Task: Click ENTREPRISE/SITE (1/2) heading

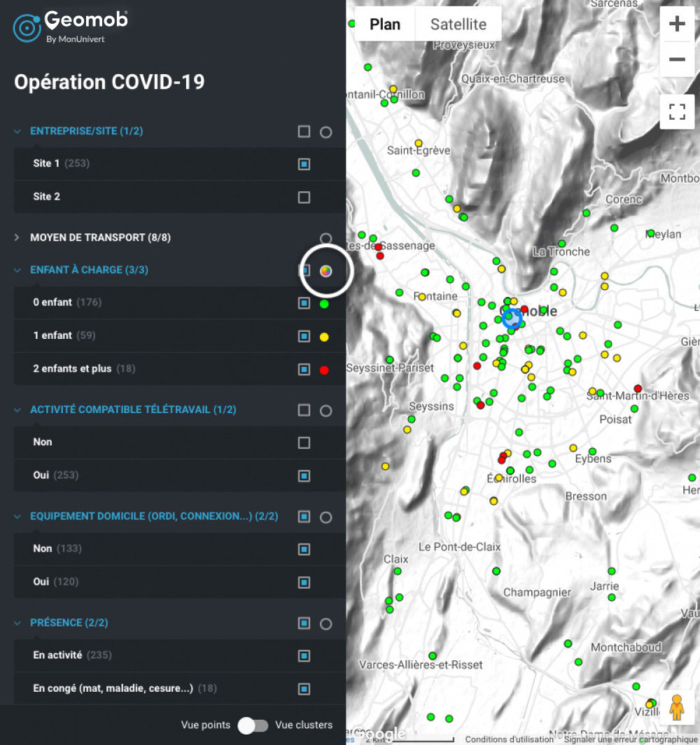Action: 86,131
